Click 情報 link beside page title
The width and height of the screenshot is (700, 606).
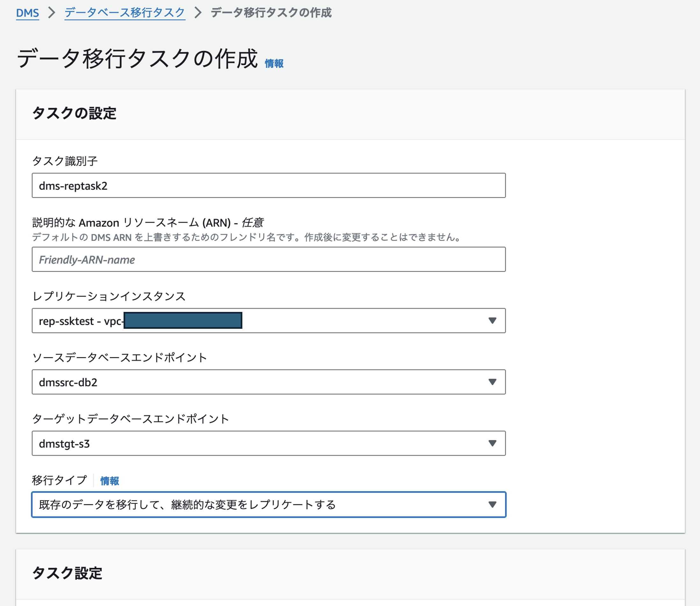[274, 63]
